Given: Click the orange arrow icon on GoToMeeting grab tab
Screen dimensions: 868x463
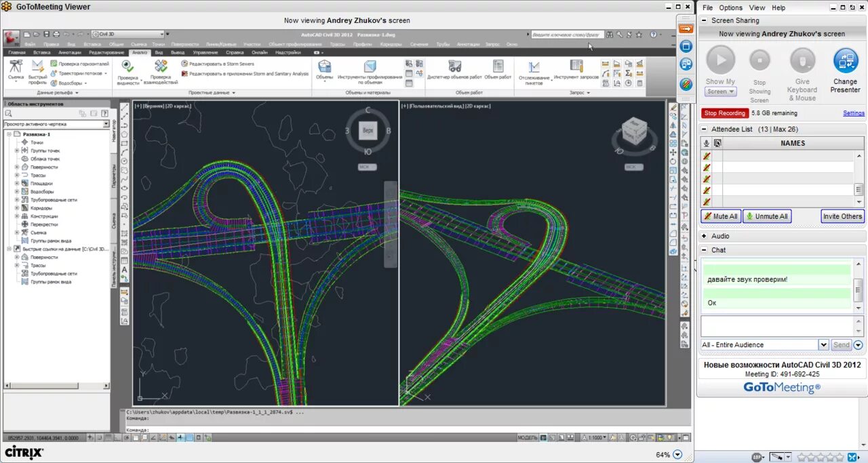Looking at the screenshot, I should tap(686, 28).
